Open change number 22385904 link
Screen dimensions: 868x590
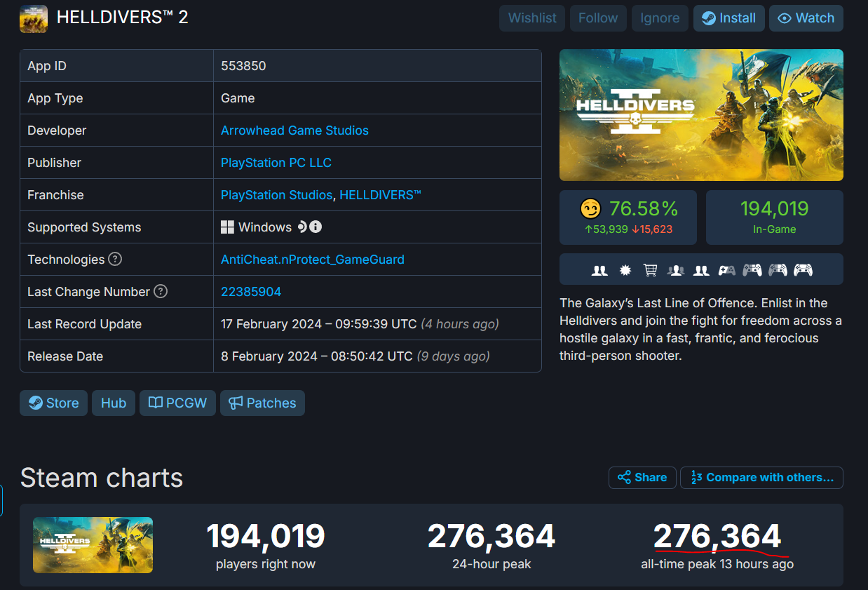251,292
